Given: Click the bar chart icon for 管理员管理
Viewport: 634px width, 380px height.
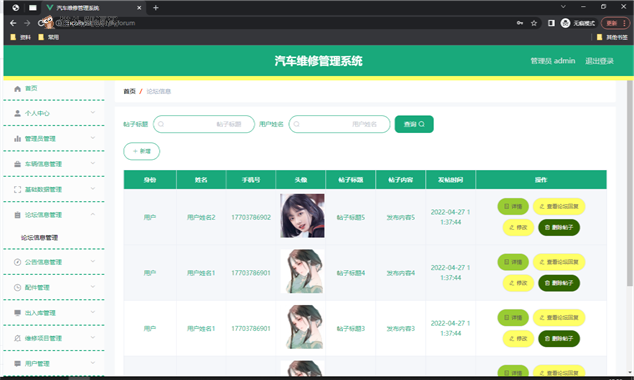Looking at the screenshot, I should (x=17, y=139).
